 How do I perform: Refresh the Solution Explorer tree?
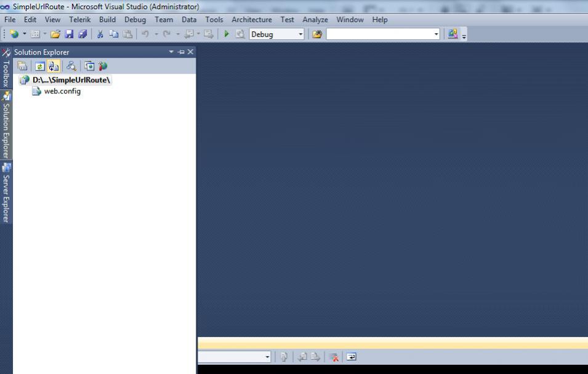click(x=40, y=66)
